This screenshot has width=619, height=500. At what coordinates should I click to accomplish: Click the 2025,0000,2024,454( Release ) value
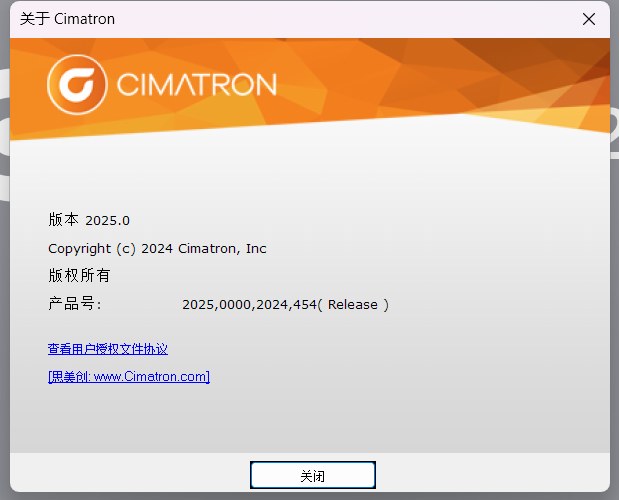(285, 305)
